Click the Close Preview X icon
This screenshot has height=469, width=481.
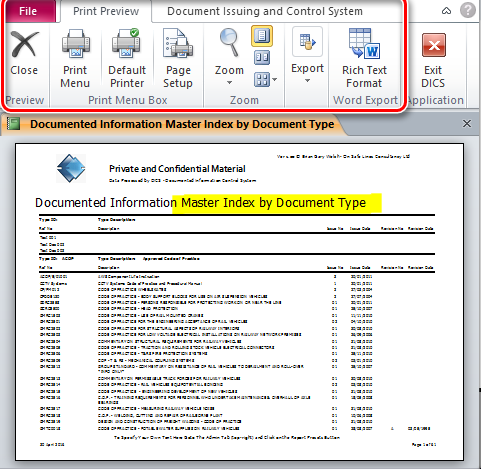click(24, 44)
